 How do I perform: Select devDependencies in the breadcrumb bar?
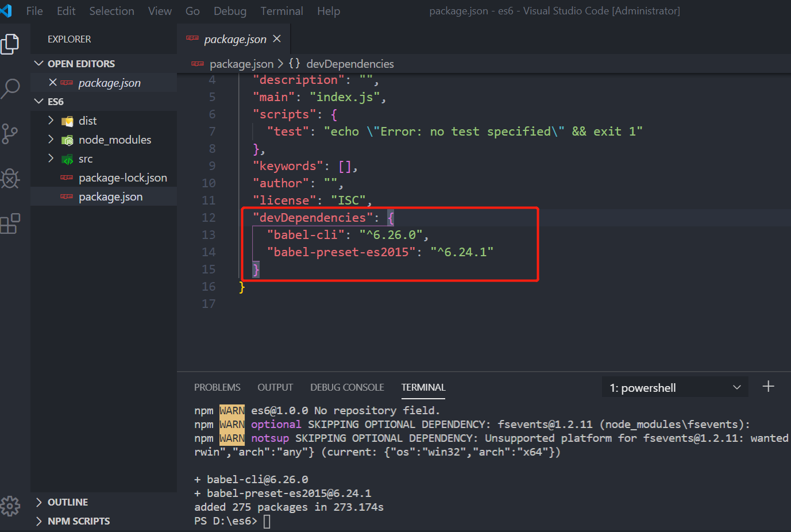350,64
